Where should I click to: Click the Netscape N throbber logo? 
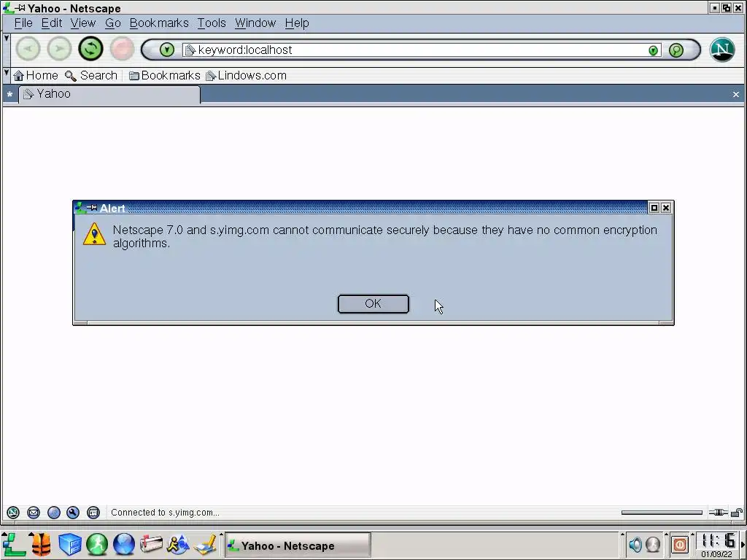[722, 50]
